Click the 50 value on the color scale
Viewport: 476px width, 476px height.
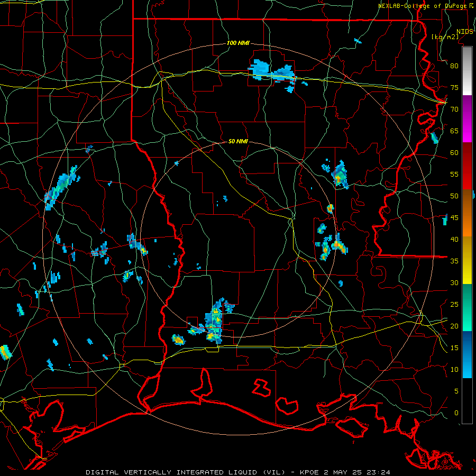click(x=454, y=196)
